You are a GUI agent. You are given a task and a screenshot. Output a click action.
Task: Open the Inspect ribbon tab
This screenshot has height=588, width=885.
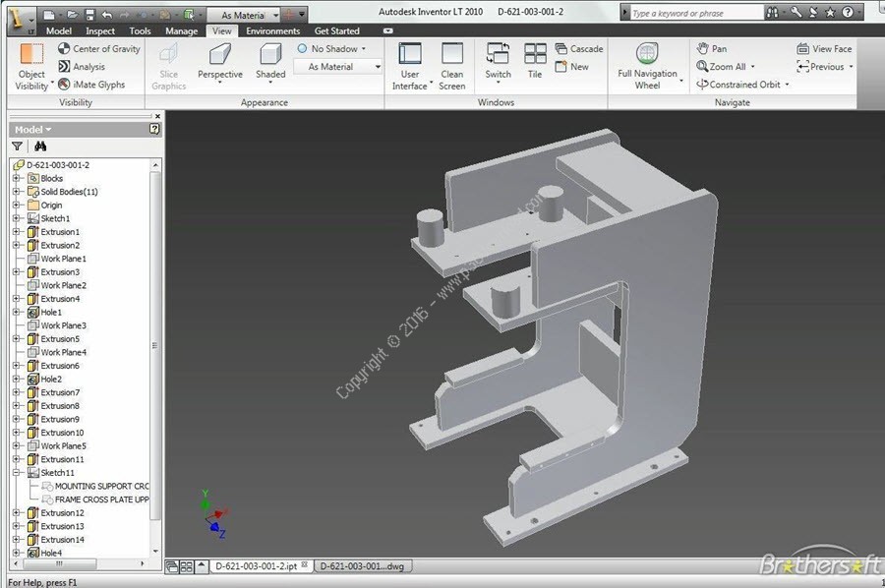[x=99, y=30]
